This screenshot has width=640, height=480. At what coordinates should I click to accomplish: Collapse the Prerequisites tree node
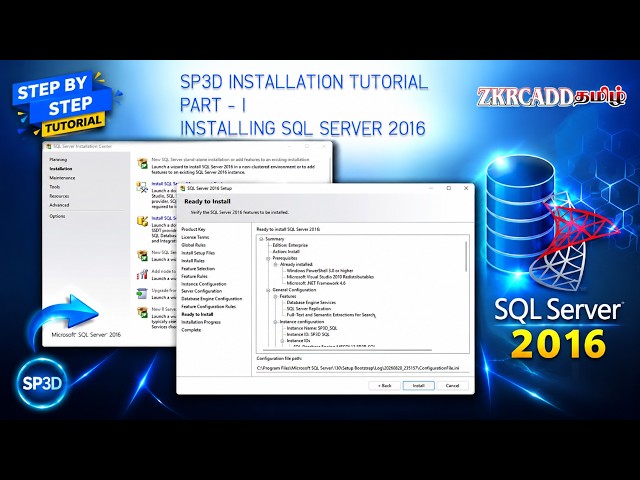coord(268,258)
